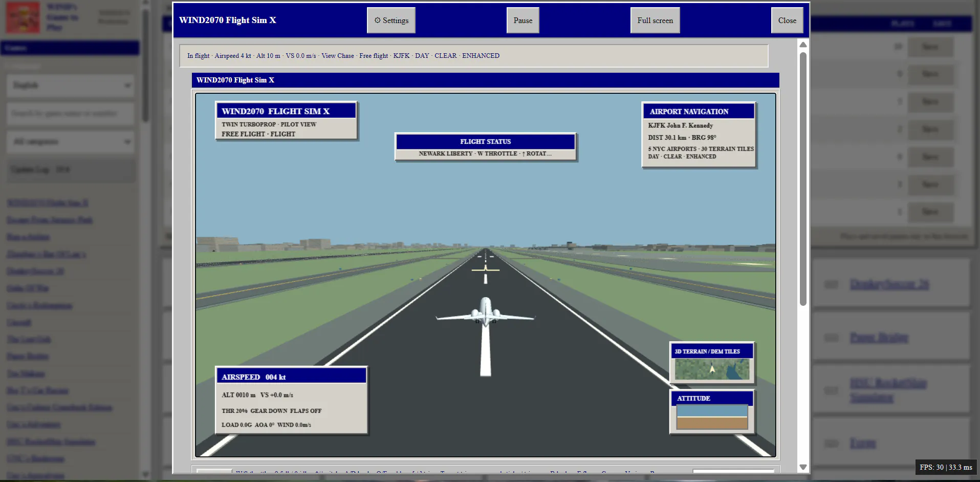This screenshot has width=980, height=482.
Task: Click the game search field in the background sidebar
Action: pyautogui.click(x=71, y=114)
